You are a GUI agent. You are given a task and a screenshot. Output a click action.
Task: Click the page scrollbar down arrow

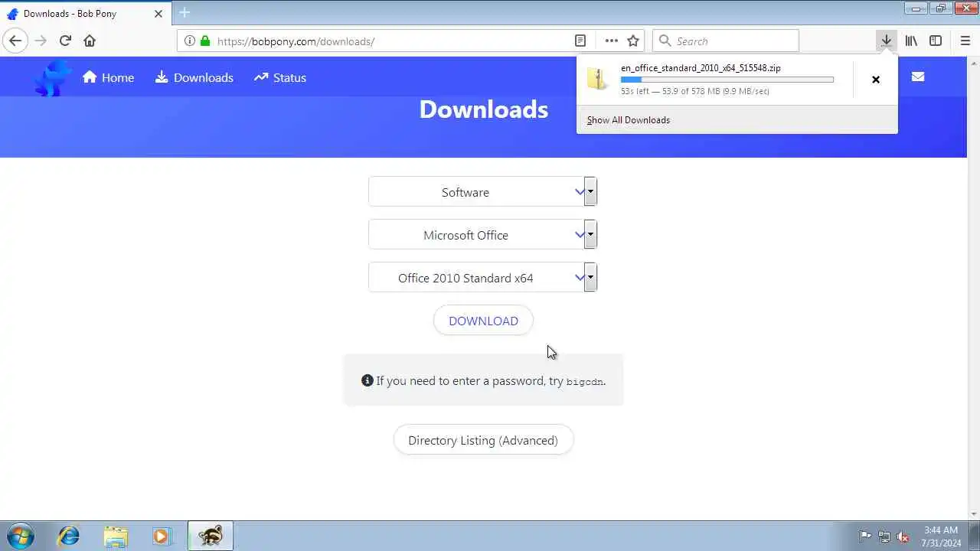tap(974, 514)
